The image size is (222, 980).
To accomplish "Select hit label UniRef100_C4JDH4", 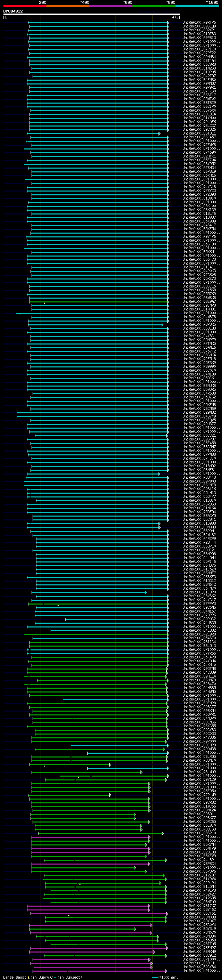I will 199,558.
